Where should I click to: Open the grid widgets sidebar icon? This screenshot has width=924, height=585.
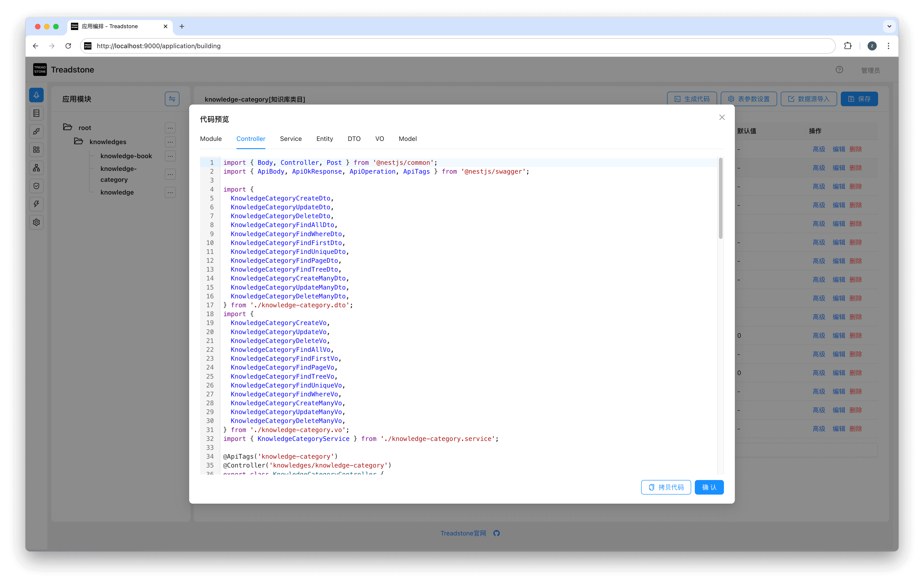coord(36,150)
